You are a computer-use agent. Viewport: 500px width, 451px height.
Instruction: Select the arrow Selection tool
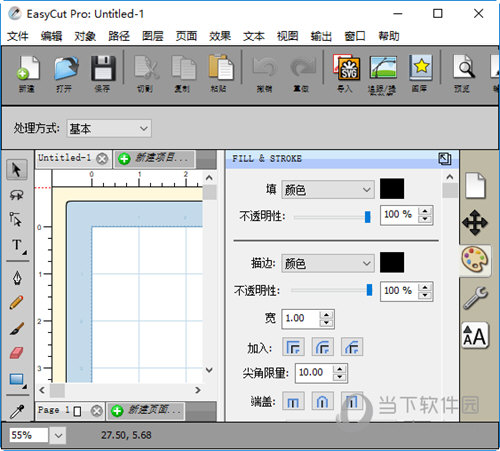tap(16, 169)
